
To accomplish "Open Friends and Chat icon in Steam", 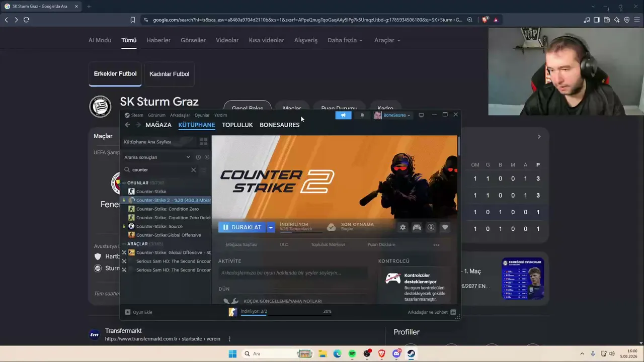I will coord(453,312).
